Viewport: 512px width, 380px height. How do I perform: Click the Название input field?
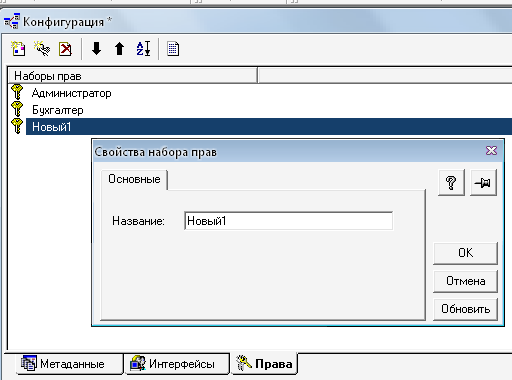click(288, 221)
